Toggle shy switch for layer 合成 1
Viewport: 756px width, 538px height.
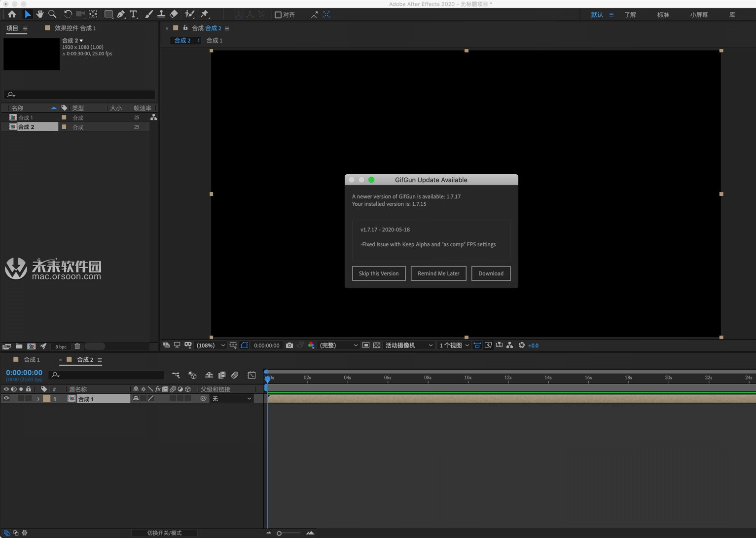[x=136, y=399]
